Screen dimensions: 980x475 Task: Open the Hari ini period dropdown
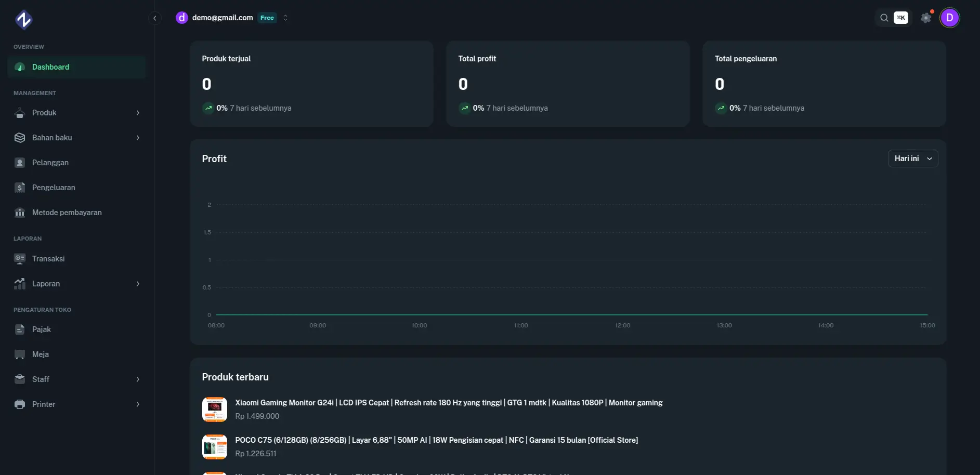[x=912, y=159]
